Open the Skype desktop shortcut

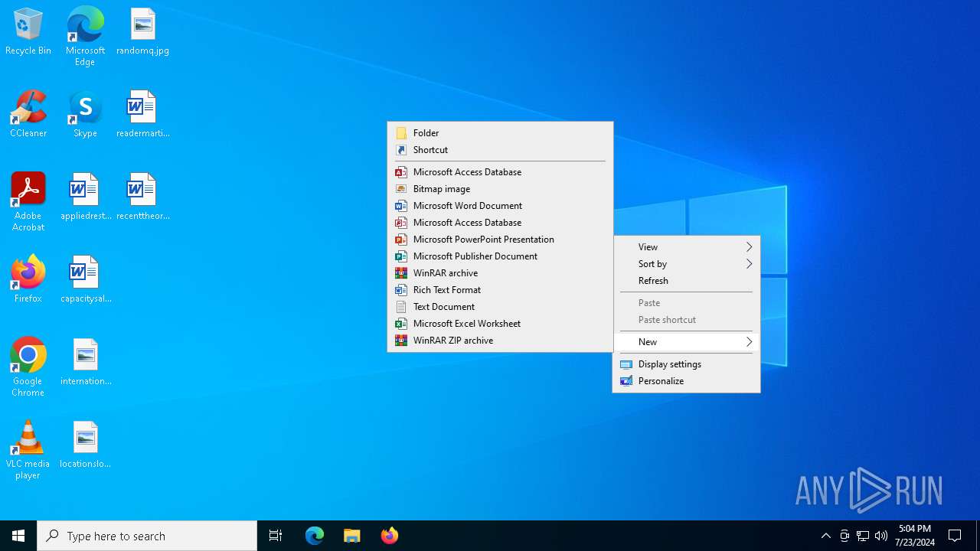(x=85, y=115)
